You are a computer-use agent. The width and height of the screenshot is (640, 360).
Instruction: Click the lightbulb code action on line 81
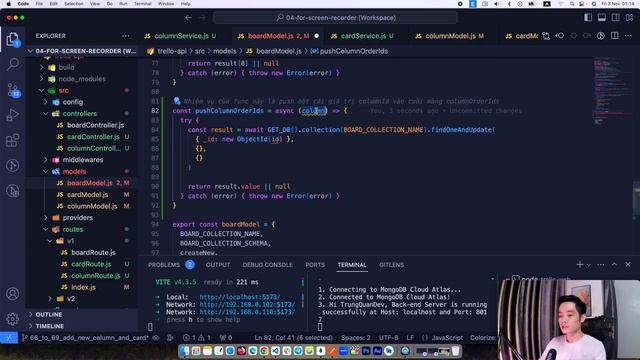tap(177, 100)
